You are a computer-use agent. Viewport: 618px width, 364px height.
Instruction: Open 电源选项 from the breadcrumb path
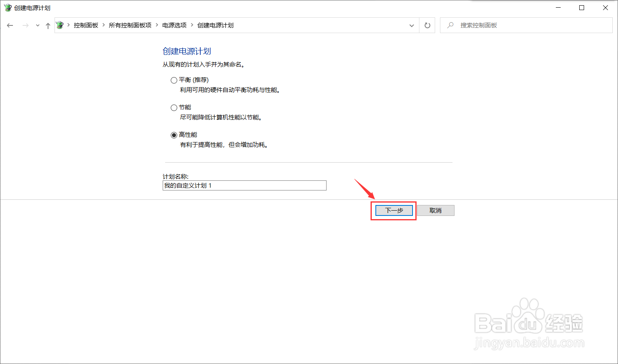tap(174, 25)
